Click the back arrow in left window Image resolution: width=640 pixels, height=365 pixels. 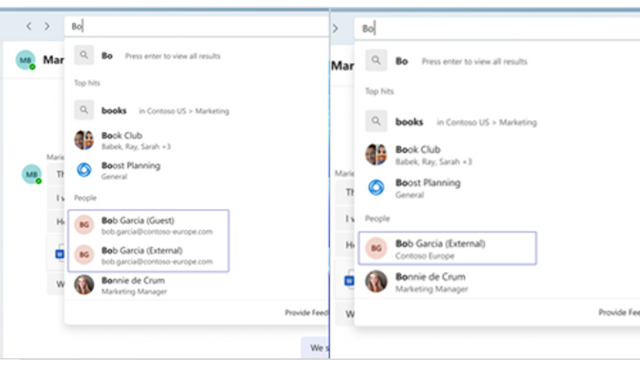(29, 27)
